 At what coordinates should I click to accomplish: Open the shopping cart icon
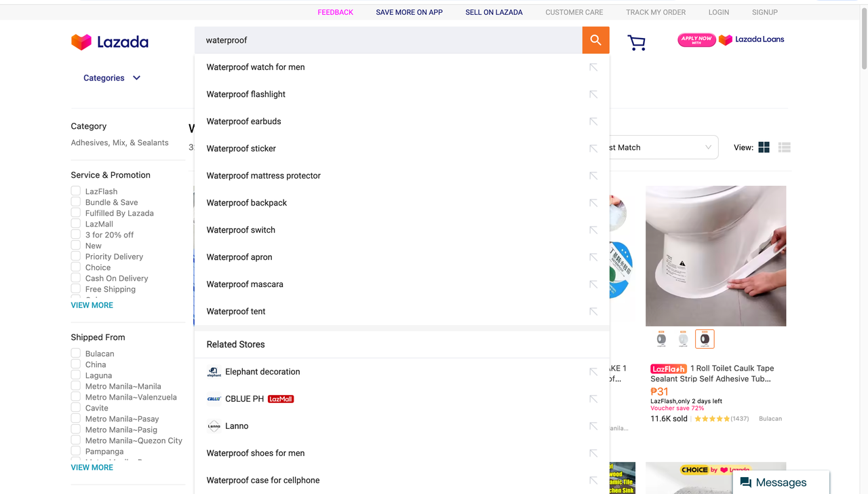pos(636,43)
